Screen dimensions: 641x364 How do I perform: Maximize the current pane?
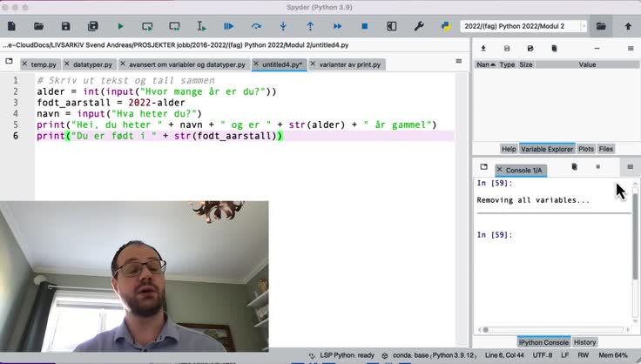click(x=392, y=26)
